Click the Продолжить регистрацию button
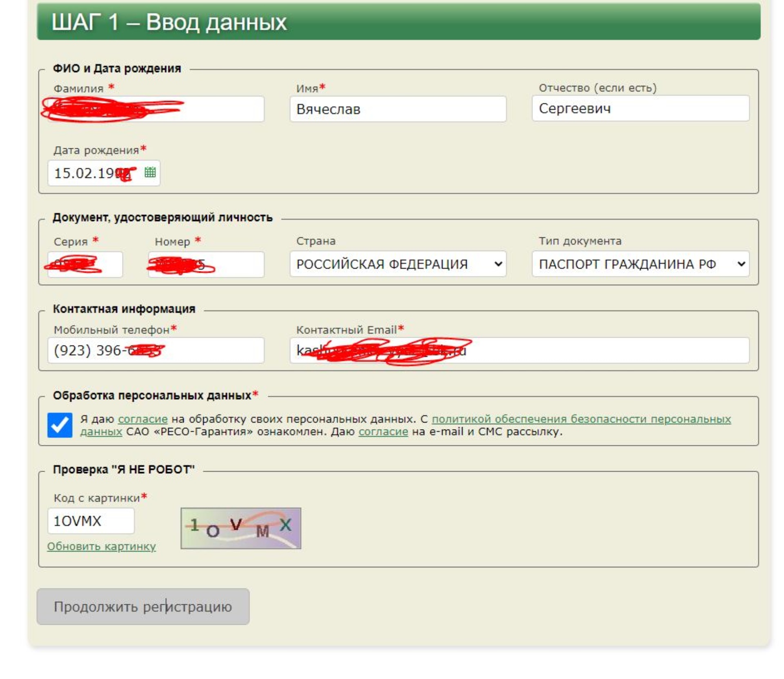This screenshot has width=784, height=679. [143, 606]
